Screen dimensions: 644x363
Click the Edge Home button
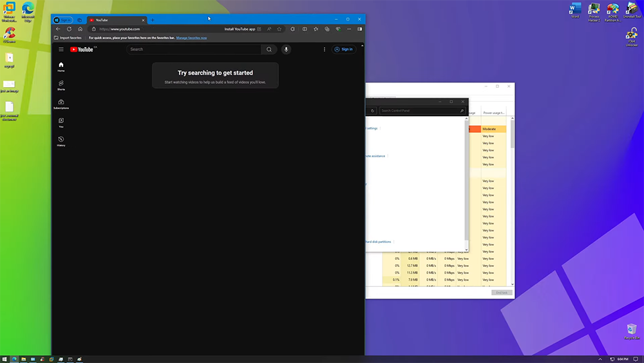pyautogui.click(x=80, y=29)
